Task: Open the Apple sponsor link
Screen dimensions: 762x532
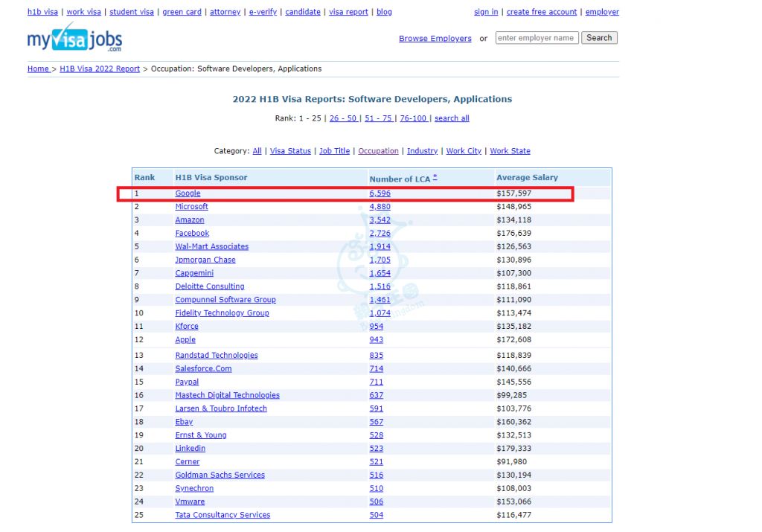Action: [x=185, y=339]
